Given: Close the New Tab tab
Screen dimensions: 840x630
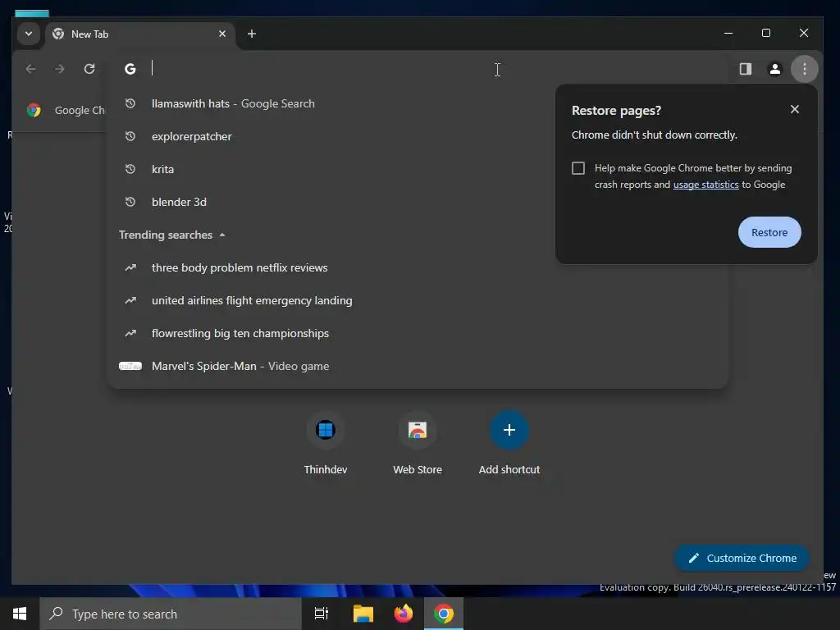Looking at the screenshot, I should [x=222, y=34].
